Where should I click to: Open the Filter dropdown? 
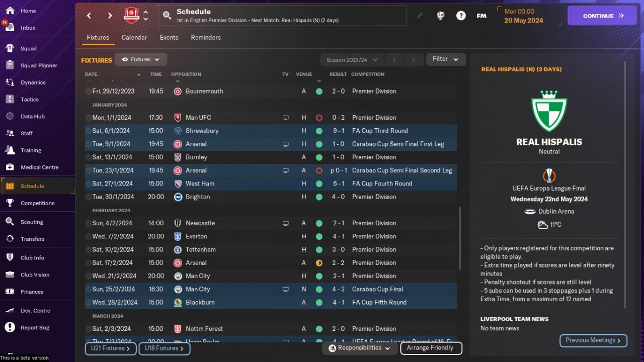pos(446,59)
